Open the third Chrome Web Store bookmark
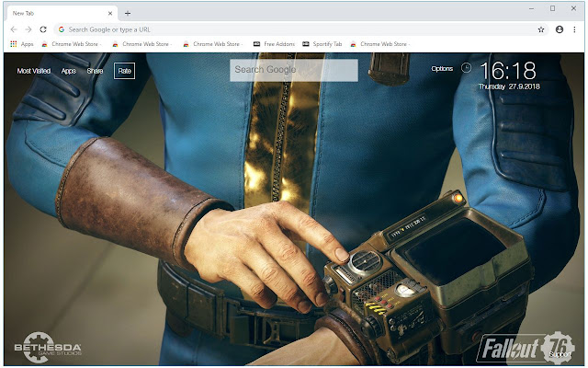Screen dimensions: 588x368 (212, 44)
